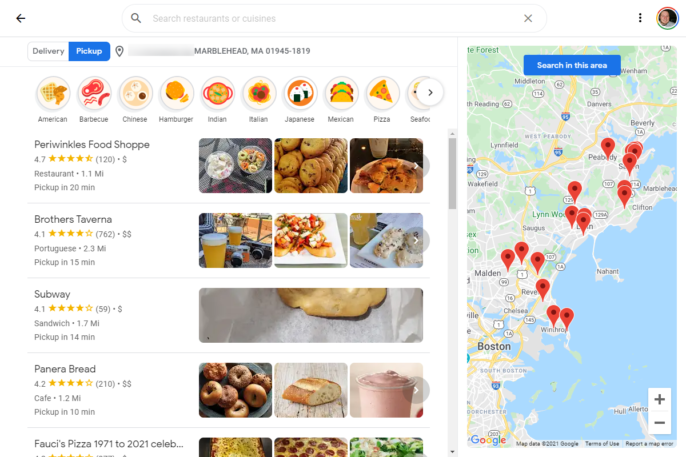Screen dimensions: 686x457
Task: Show next Periwinkles Food Shoppe photos
Action: click(416, 166)
